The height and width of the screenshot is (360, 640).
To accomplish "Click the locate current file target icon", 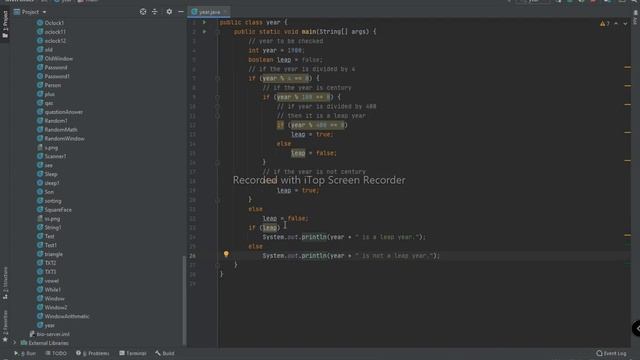I will (143, 12).
